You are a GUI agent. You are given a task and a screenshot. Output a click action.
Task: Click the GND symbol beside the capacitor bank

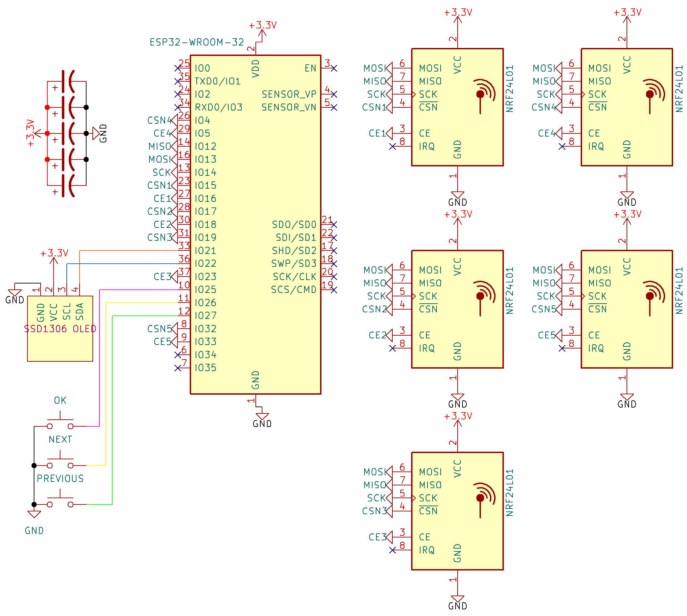click(x=96, y=133)
